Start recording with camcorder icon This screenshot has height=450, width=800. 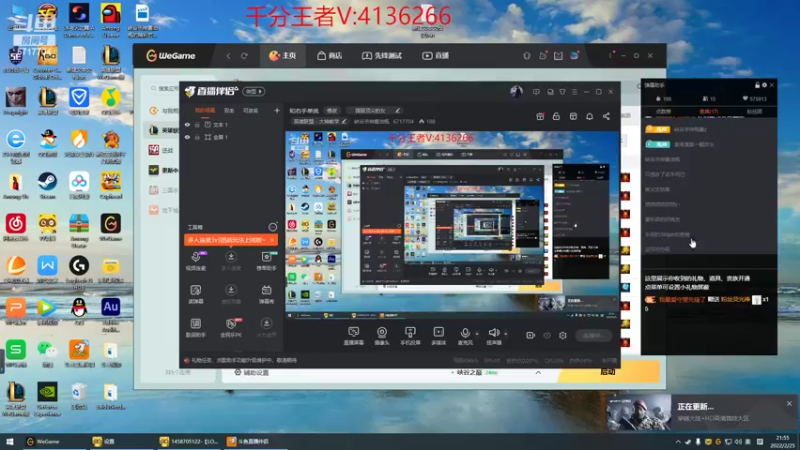coord(531,335)
